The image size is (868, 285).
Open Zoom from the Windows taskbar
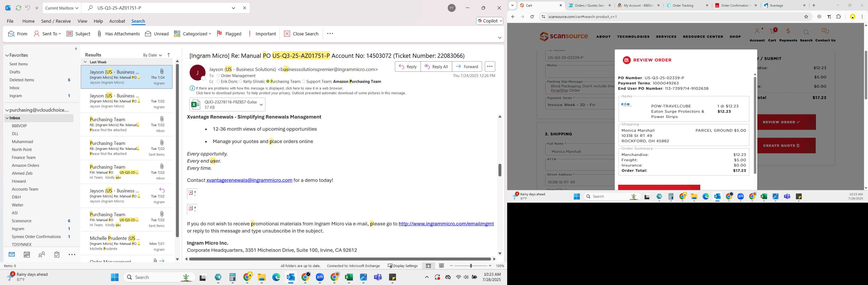point(320,277)
